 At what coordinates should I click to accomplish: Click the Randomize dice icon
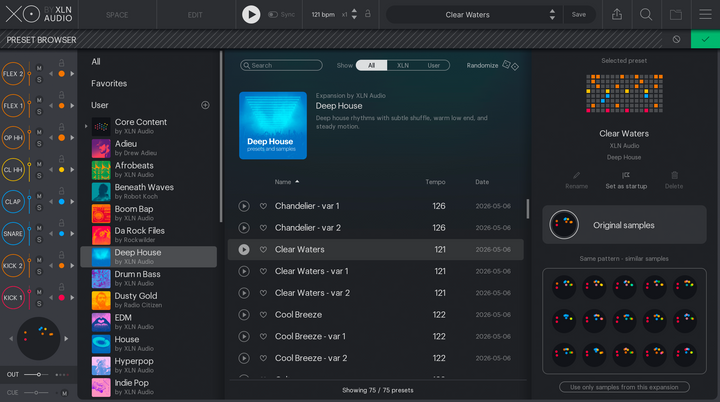tap(510, 65)
